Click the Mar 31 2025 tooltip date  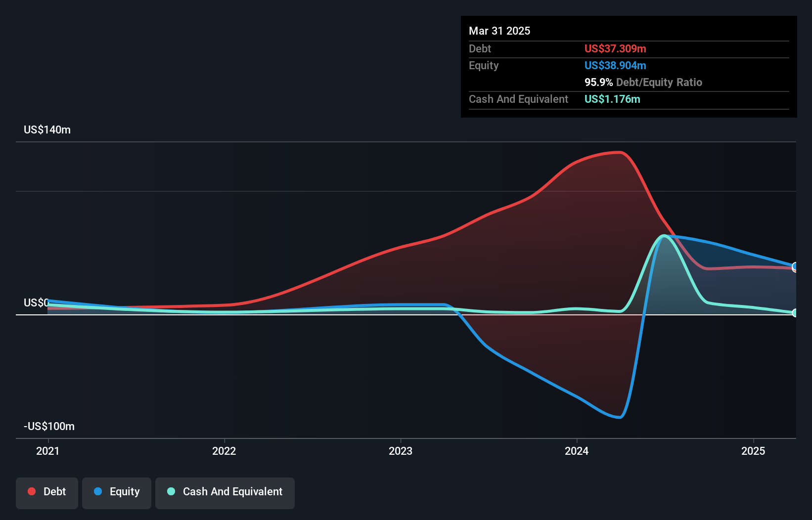[x=499, y=31]
